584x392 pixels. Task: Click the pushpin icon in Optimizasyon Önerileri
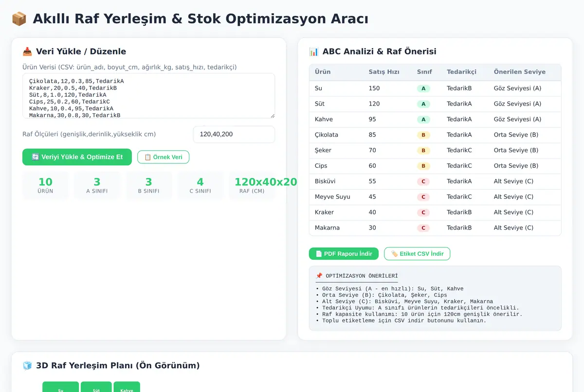click(319, 276)
